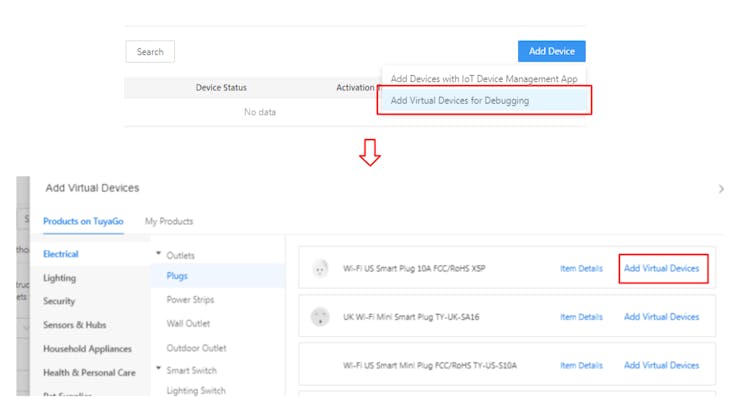
Task: Add virtual device for UK Mini Smart Plug
Action: pos(661,317)
